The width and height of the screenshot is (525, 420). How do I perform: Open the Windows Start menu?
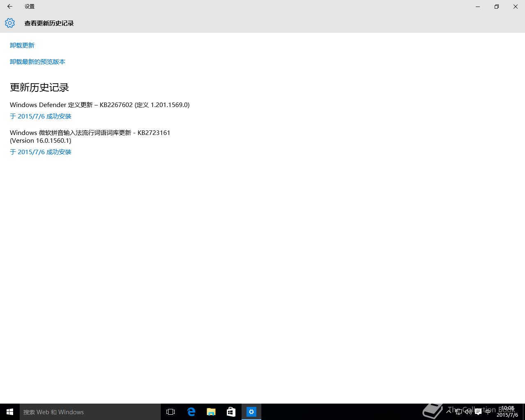(10, 412)
